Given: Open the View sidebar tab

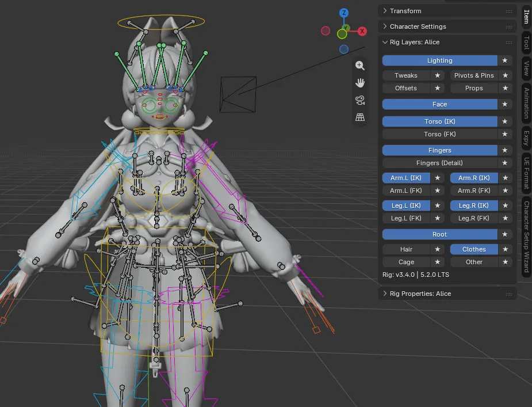Looking at the screenshot, I should point(527,69).
